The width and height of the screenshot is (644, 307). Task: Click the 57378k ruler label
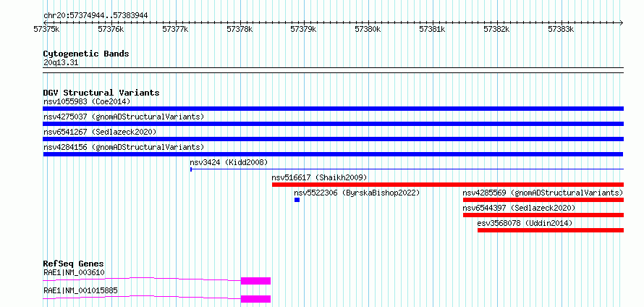240,29
